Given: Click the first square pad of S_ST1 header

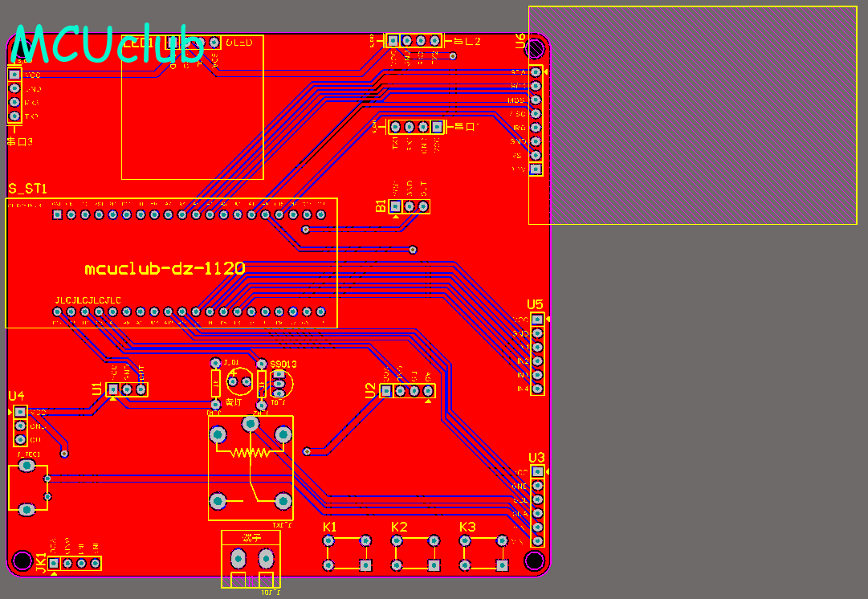Looking at the screenshot, I should click(57, 214).
